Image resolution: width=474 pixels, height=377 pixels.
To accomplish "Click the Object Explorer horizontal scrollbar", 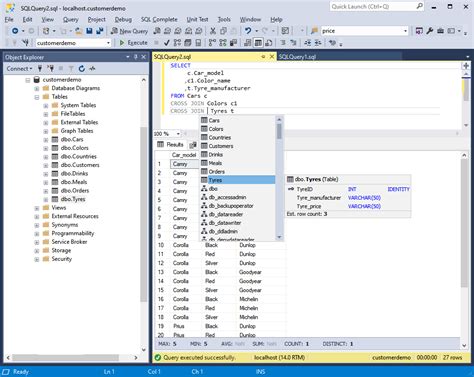I will pyautogui.click(x=65, y=357).
